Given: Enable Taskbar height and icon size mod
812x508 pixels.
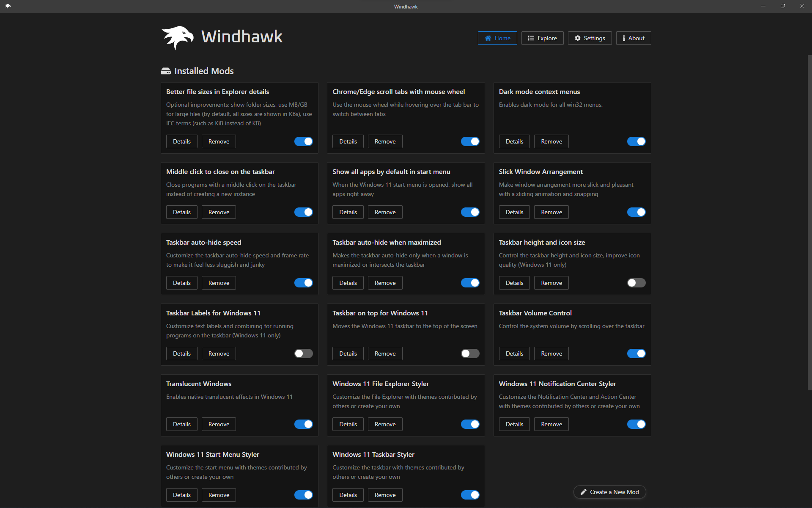Looking at the screenshot, I should [636, 283].
